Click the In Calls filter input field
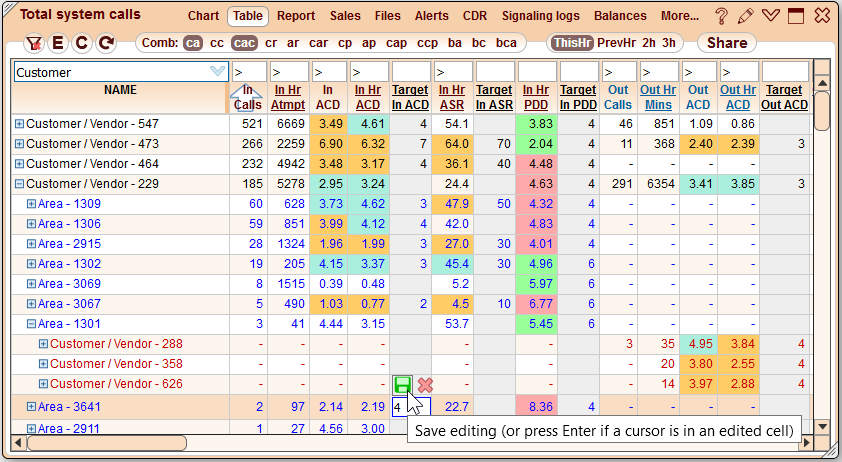 coord(249,72)
